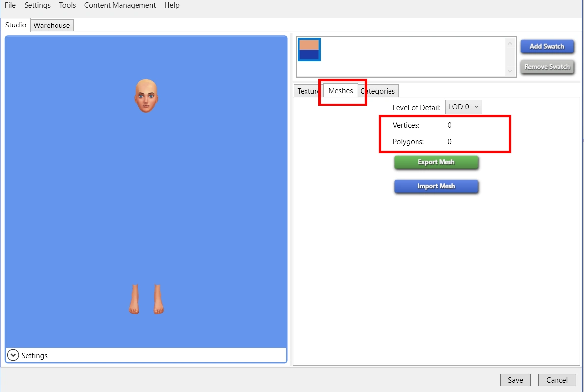
Task: Click the Add Swatch button
Action: tap(547, 47)
